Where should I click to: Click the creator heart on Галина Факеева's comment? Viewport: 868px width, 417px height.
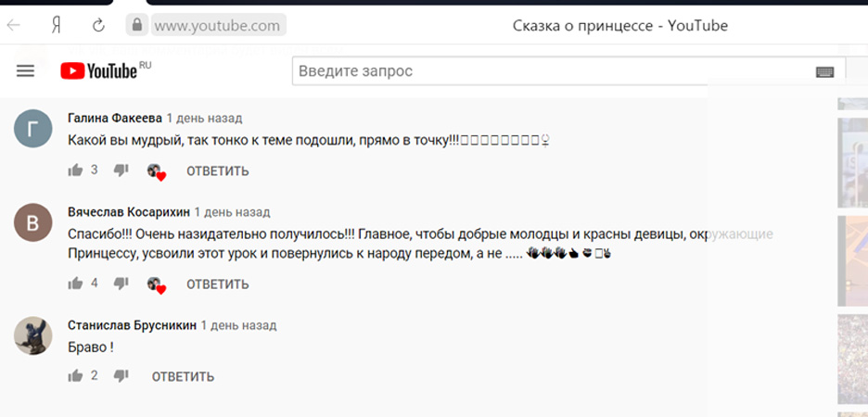click(156, 172)
